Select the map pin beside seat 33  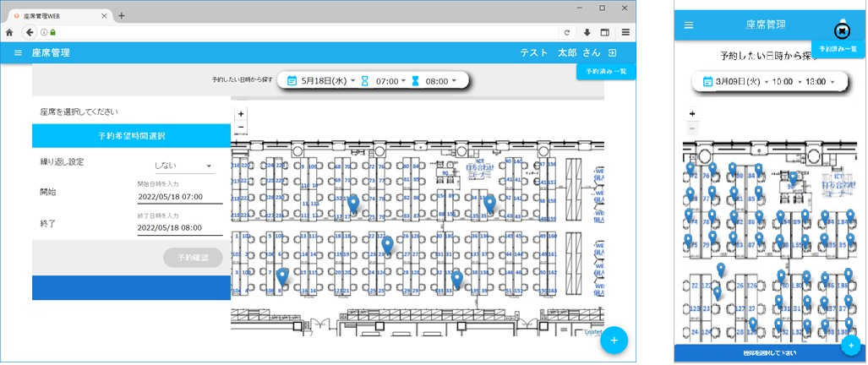456,280
